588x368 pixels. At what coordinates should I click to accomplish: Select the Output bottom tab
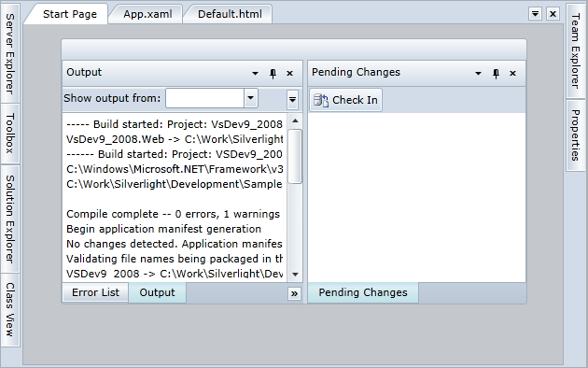(157, 292)
